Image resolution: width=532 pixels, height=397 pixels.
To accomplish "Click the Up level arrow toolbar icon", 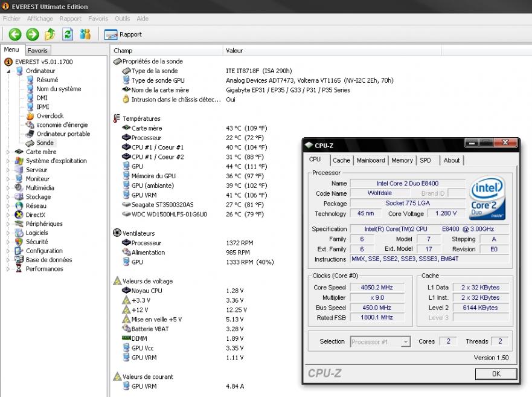I will pyautogui.click(x=50, y=34).
